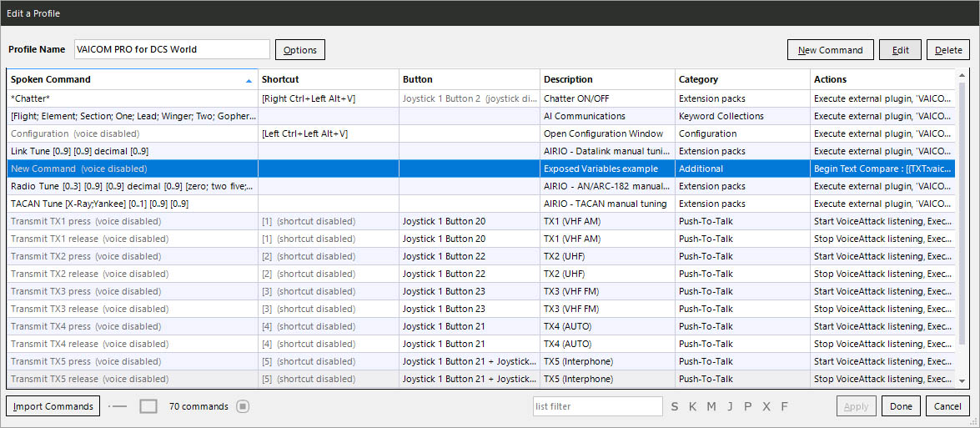Select the *Chatter* command row
Viewport: 980px width, 428px height.
tap(480, 98)
